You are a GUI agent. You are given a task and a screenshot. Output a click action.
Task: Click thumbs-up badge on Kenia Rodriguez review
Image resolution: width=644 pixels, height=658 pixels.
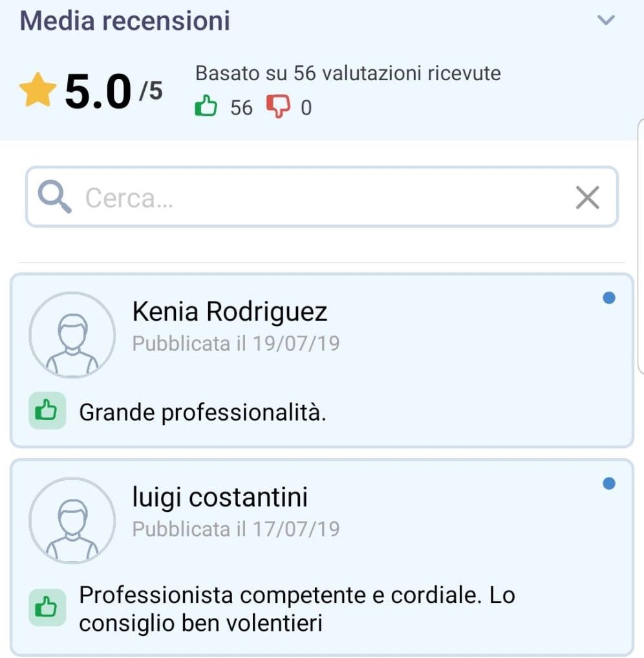pyautogui.click(x=47, y=410)
